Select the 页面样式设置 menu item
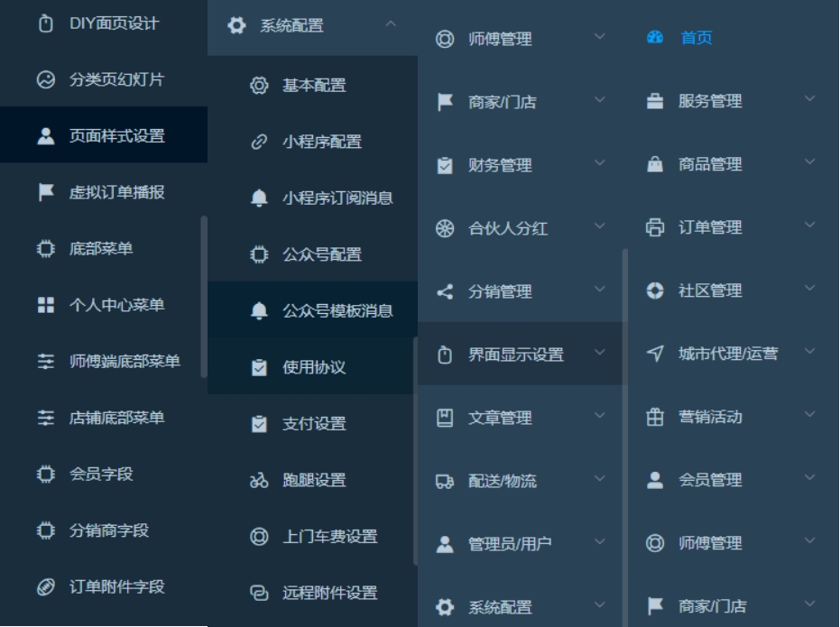 coord(104,135)
